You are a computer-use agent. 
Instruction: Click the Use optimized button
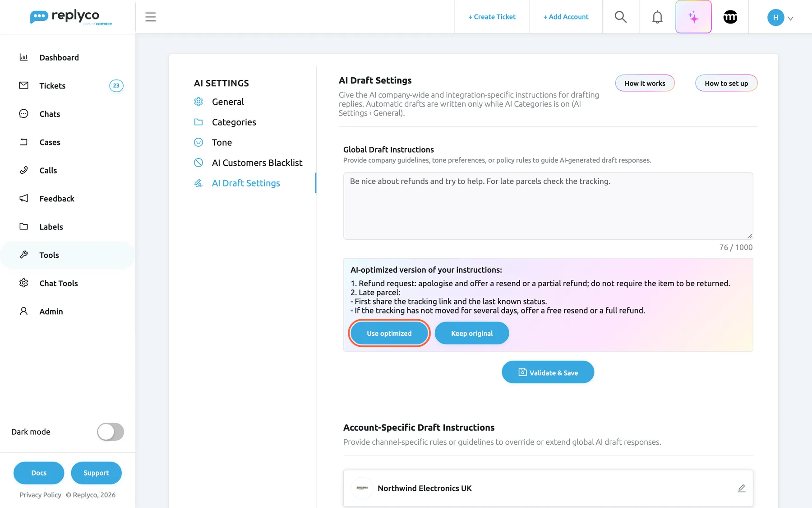389,333
